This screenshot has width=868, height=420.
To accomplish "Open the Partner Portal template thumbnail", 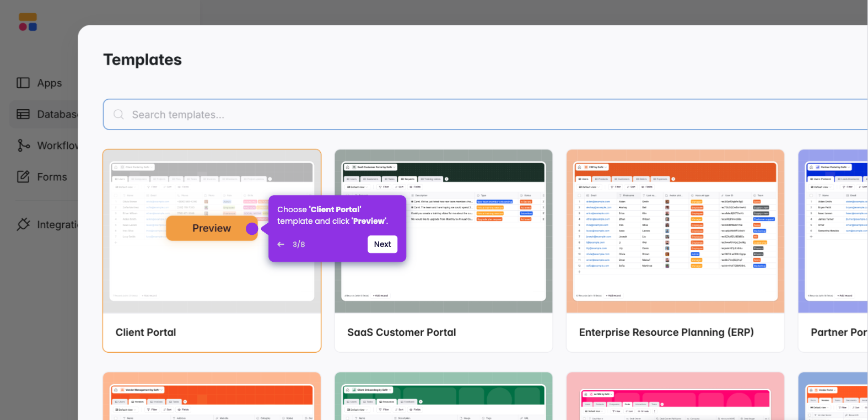I will (x=833, y=231).
